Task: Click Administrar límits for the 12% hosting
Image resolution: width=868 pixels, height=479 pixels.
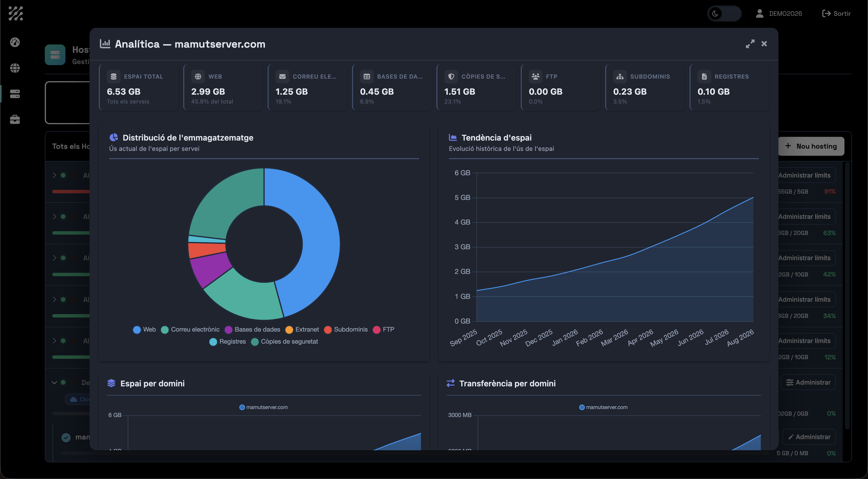Action: pyautogui.click(x=807, y=341)
